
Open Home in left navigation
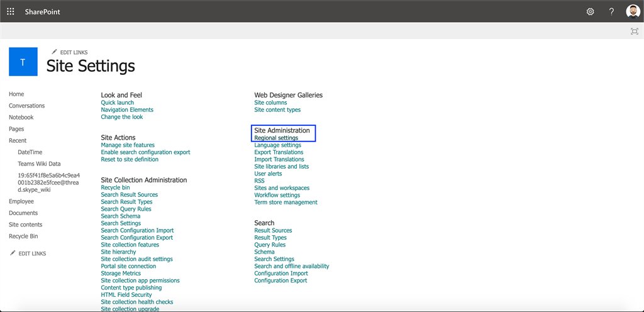pos(16,94)
